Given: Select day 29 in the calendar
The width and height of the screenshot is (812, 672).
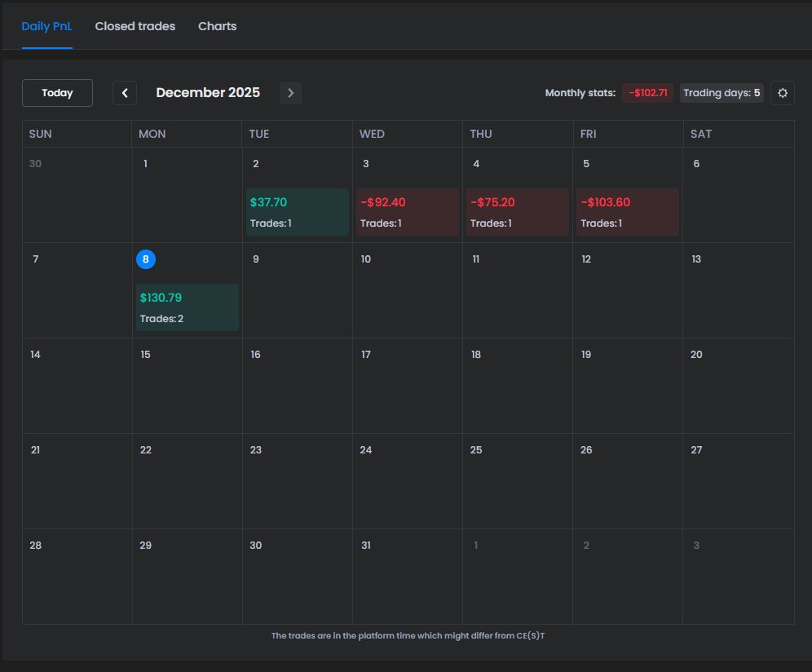Looking at the screenshot, I should click(x=145, y=545).
